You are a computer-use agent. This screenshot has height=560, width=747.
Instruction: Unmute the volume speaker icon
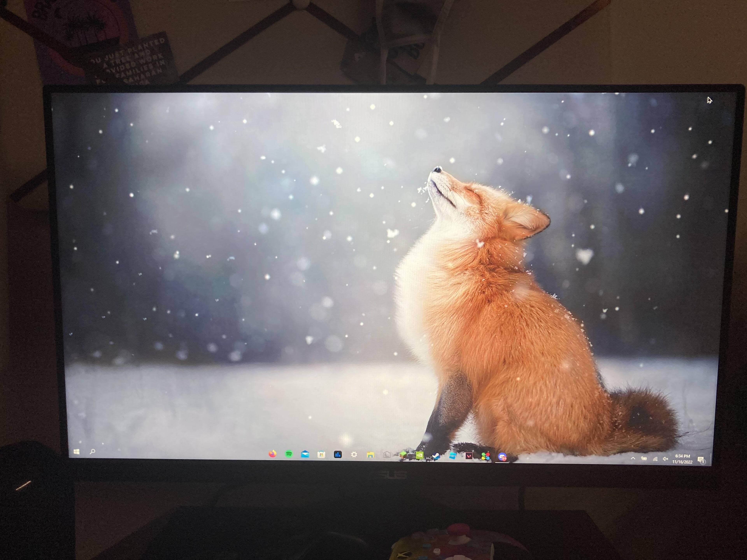coord(665,459)
